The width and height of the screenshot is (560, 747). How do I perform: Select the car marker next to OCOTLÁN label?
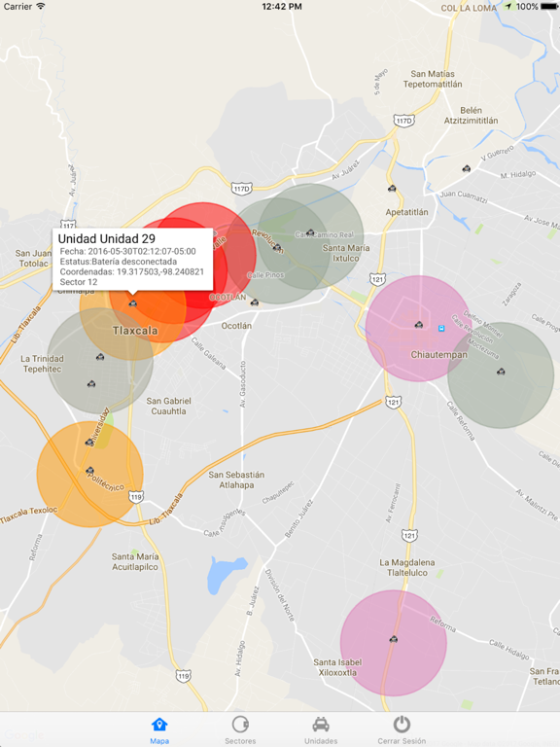pos(255,302)
